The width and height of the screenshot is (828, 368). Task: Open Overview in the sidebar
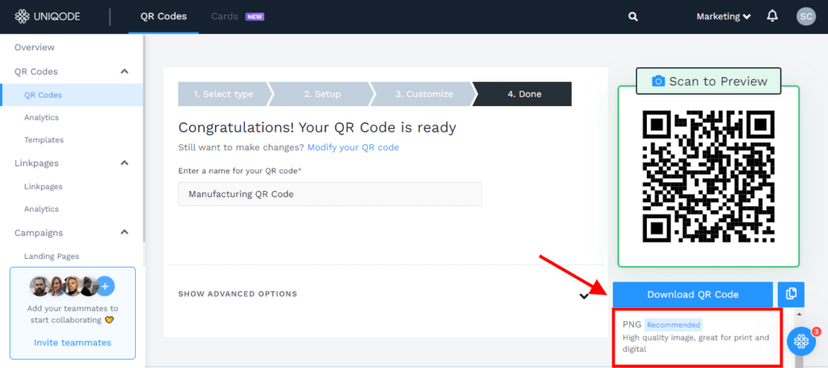click(34, 48)
